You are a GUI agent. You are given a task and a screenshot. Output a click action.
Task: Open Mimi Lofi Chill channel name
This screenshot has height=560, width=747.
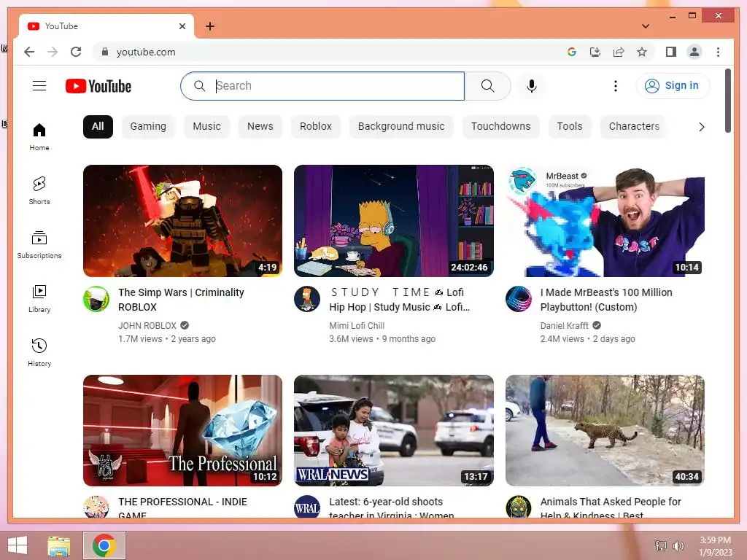pos(357,326)
